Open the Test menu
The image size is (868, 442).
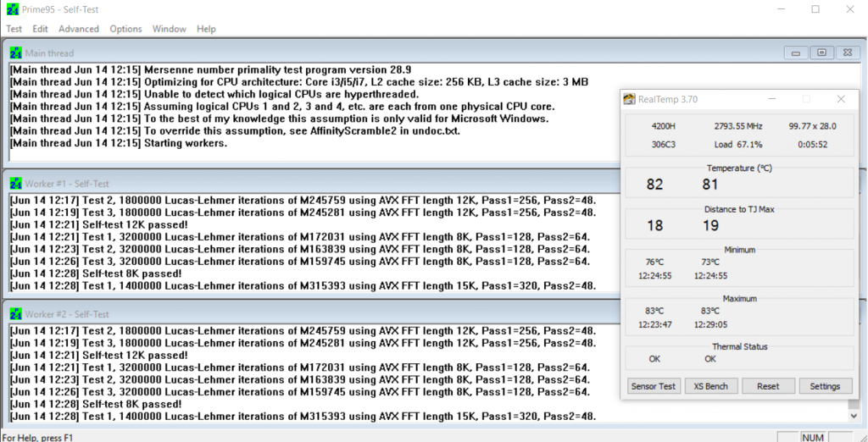(14, 29)
